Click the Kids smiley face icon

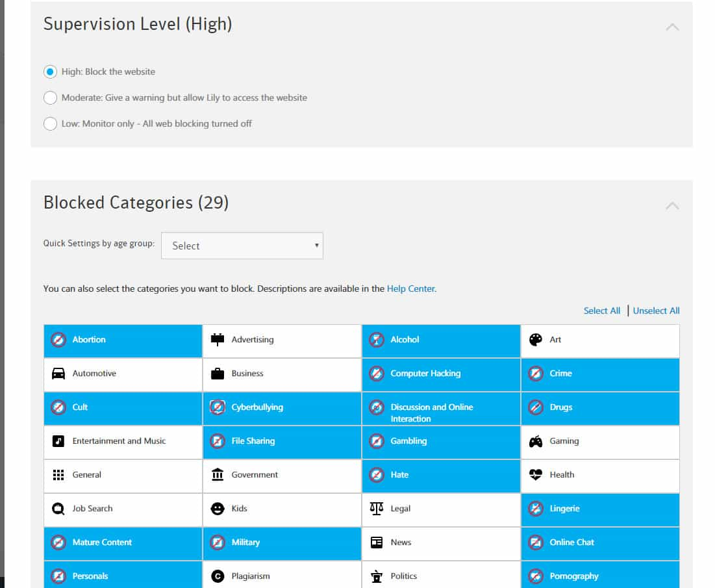[218, 508]
